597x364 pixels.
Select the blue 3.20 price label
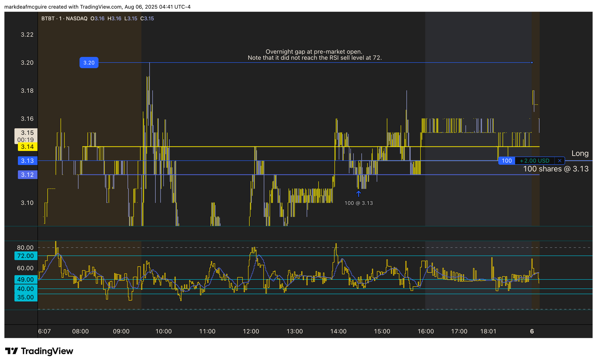(x=89, y=63)
